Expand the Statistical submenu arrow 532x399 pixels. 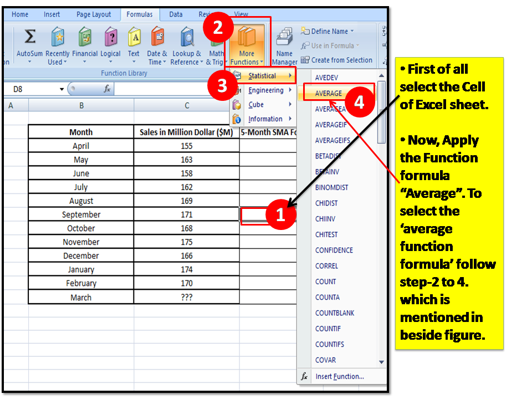(x=290, y=75)
